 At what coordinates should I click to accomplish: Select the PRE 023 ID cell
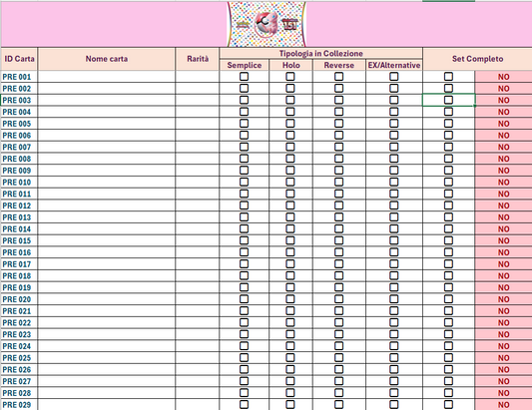click(x=19, y=334)
